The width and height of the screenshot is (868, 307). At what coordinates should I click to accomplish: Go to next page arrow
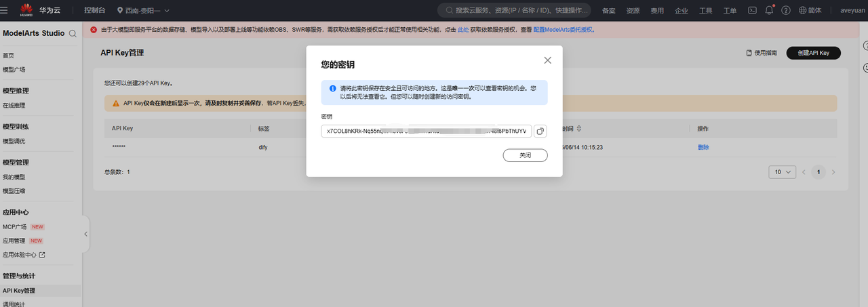pos(833,172)
